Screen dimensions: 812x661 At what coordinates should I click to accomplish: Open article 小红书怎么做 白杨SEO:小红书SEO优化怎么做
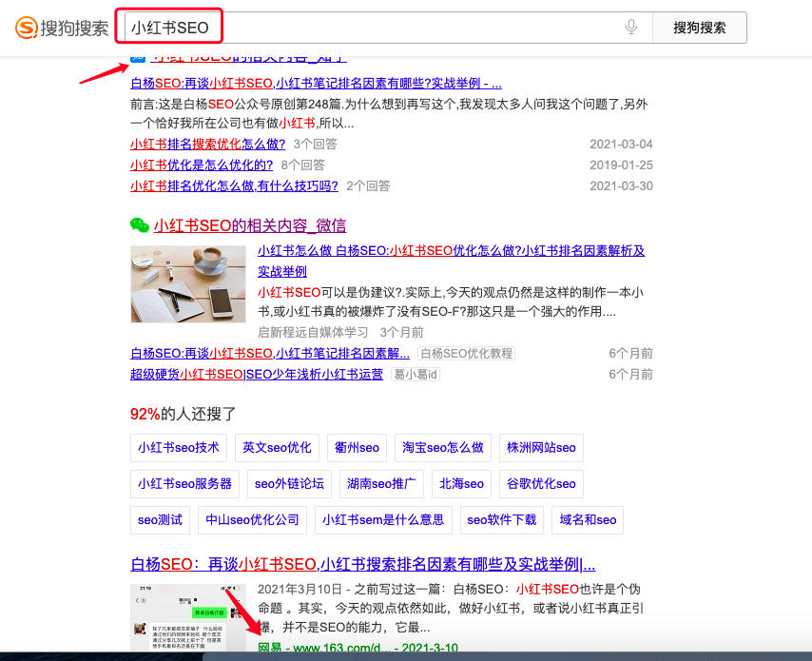[451, 261]
